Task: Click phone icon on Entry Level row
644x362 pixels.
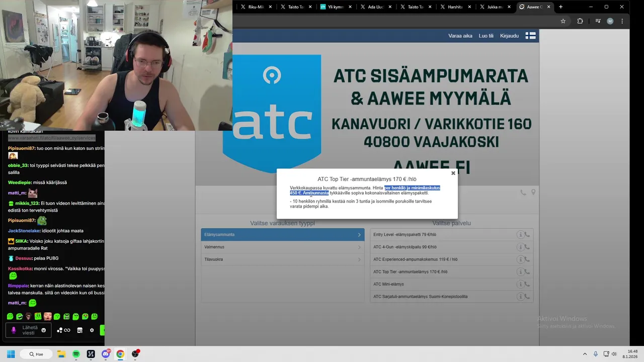Action: (x=527, y=235)
